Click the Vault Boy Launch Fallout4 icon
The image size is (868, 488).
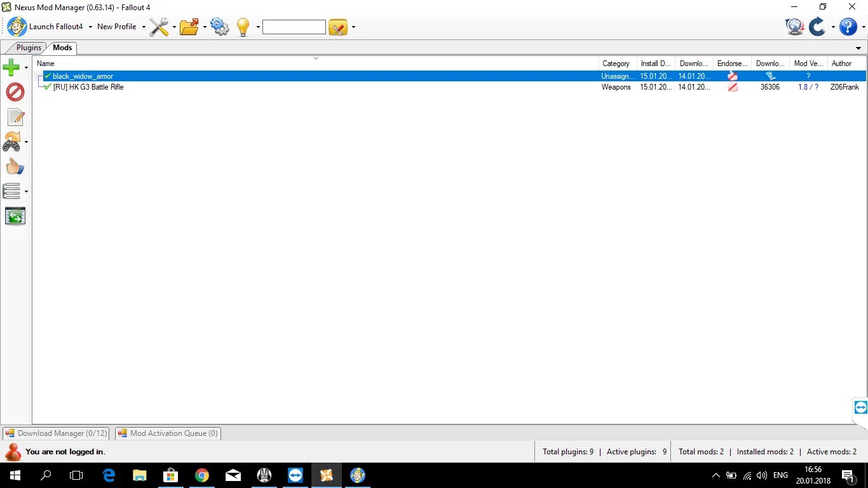17,27
